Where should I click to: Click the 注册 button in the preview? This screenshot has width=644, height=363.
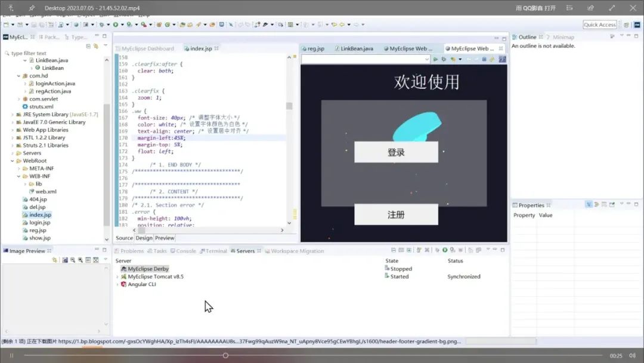tap(397, 214)
